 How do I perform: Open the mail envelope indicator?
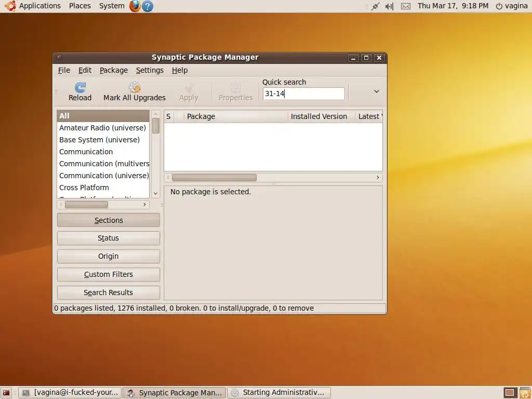(x=406, y=6)
